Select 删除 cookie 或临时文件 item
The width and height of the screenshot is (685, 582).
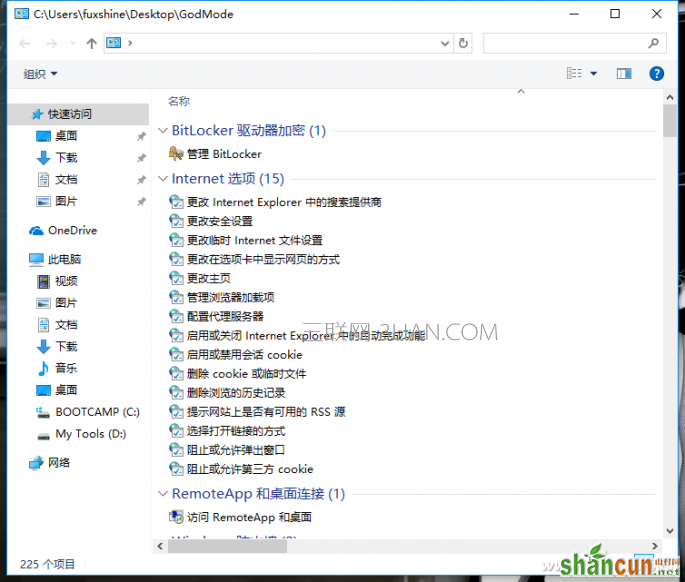pos(246,374)
